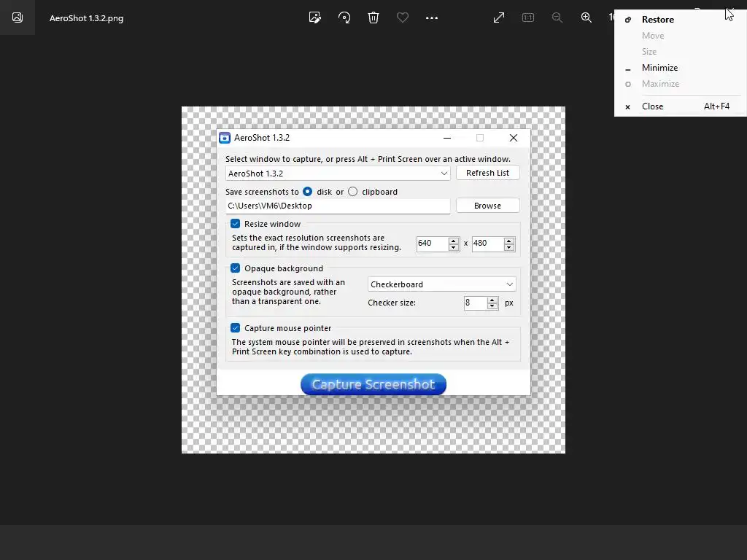Increase the 640 width value with up arrow
The image size is (747, 560).
tap(454, 241)
